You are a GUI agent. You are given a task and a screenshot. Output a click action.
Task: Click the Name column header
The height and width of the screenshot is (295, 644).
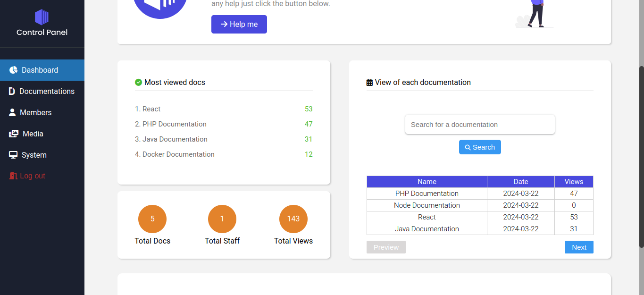[x=427, y=182]
